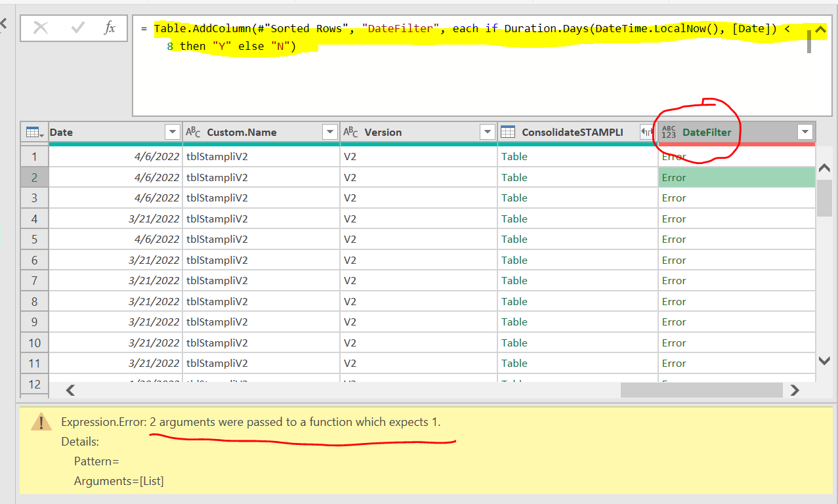Click the ABC123 type icon of DateFilter

[669, 132]
